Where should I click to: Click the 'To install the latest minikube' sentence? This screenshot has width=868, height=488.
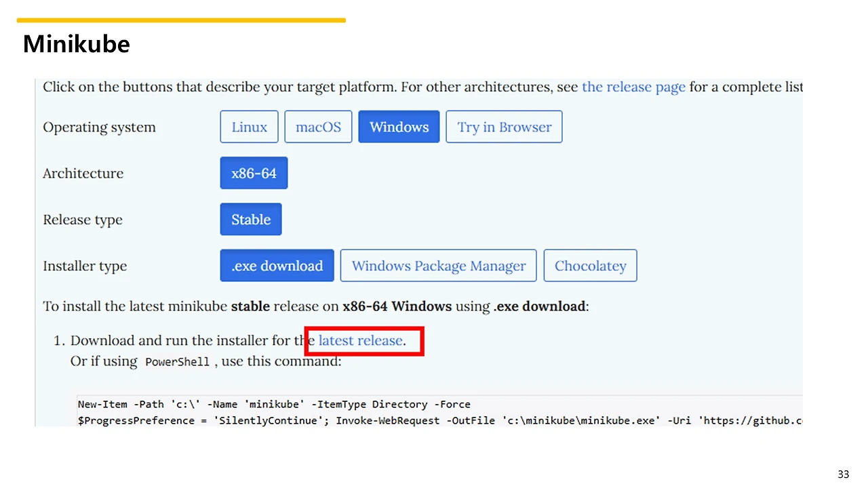[x=316, y=306]
